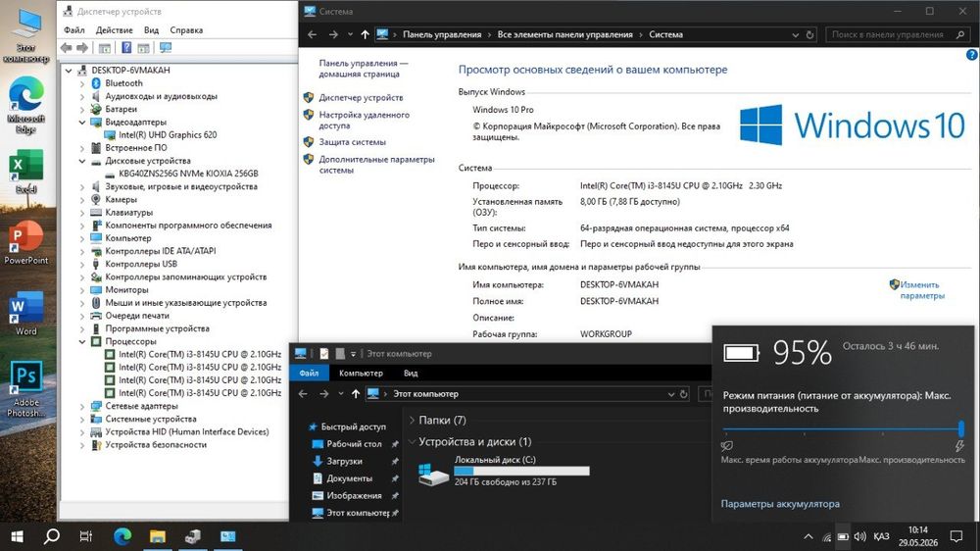Open the Компьютер ribbon tab
Screen dimensions: 980x551
361,373
